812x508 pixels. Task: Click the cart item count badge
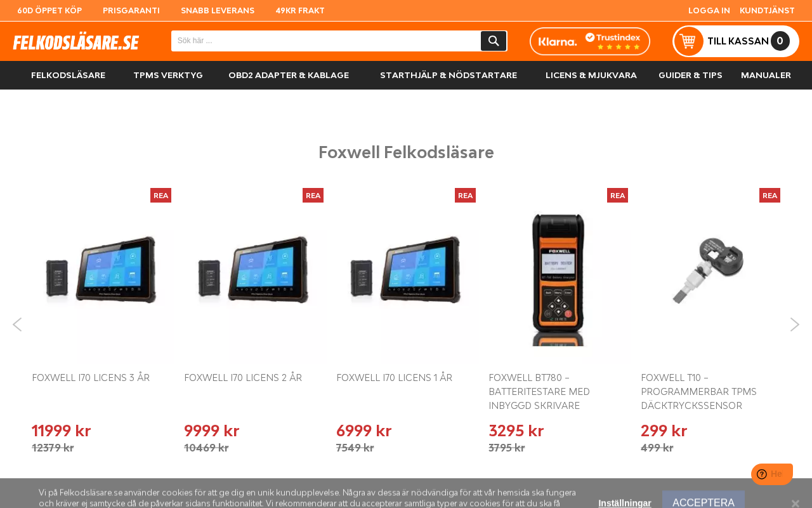(x=780, y=41)
